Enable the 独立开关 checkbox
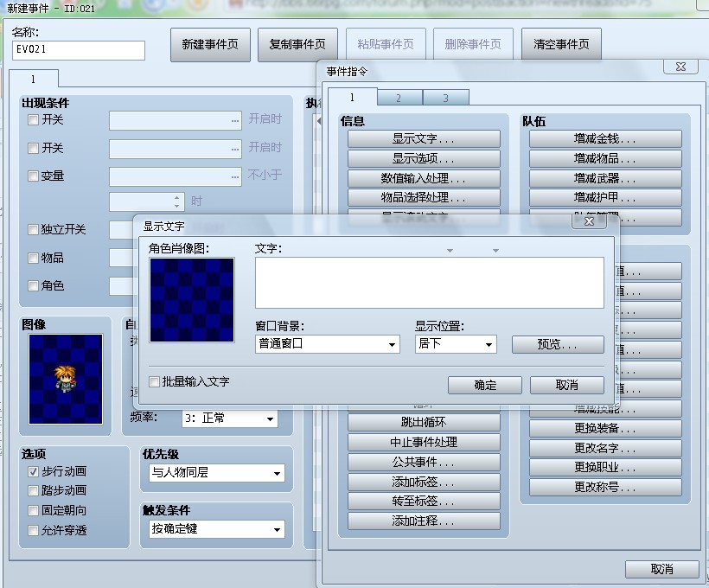Viewport: 709px width, 588px height. (x=33, y=230)
